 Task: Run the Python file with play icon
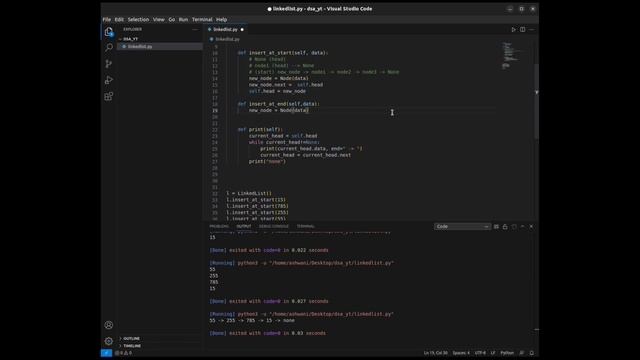click(x=513, y=29)
